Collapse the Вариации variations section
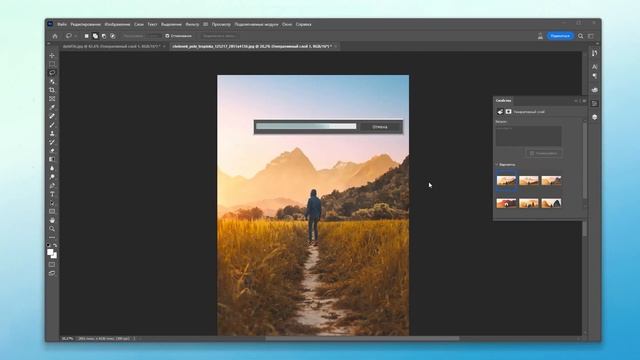This screenshot has height=360, width=640. click(x=497, y=164)
